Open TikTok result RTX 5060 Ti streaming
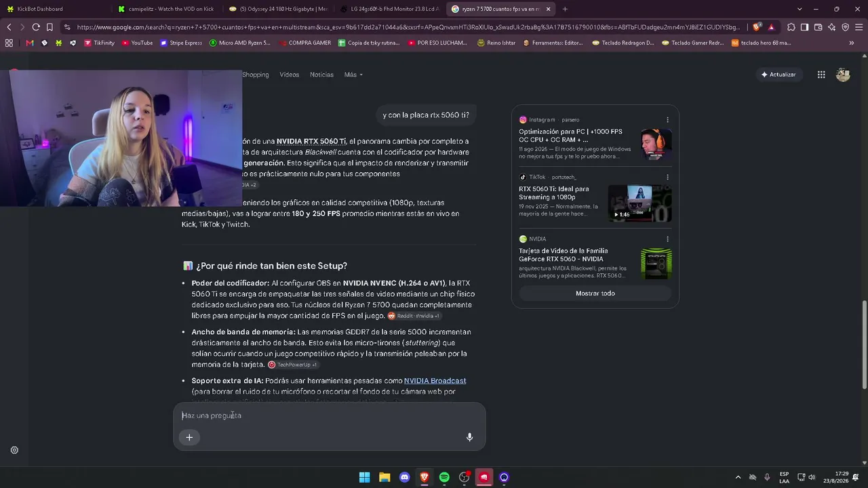 554,192
